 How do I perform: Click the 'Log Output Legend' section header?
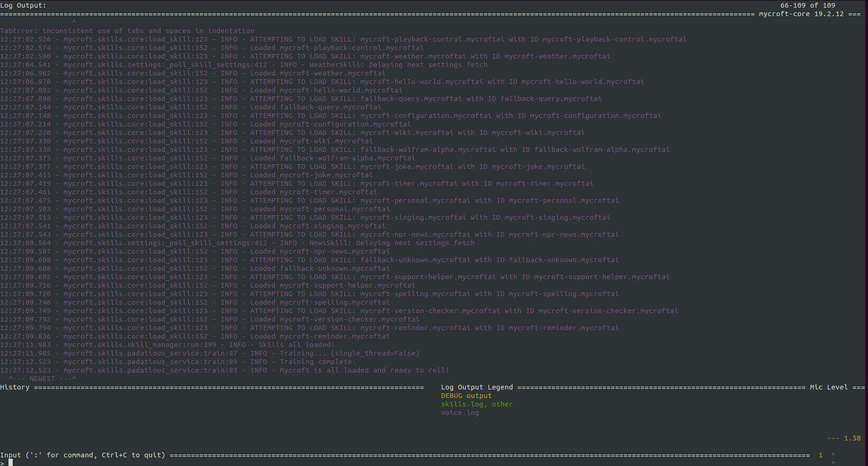pyautogui.click(x=477, y=387)
